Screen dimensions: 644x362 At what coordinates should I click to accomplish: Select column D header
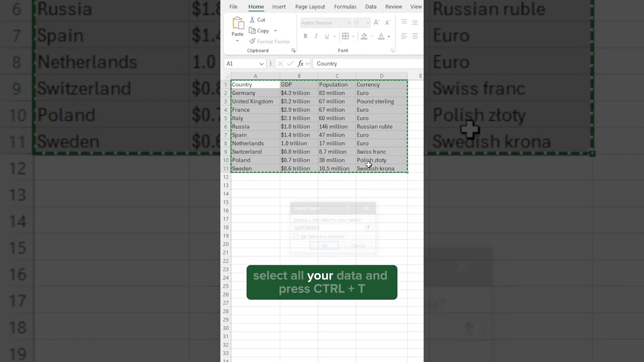point(381,76)
